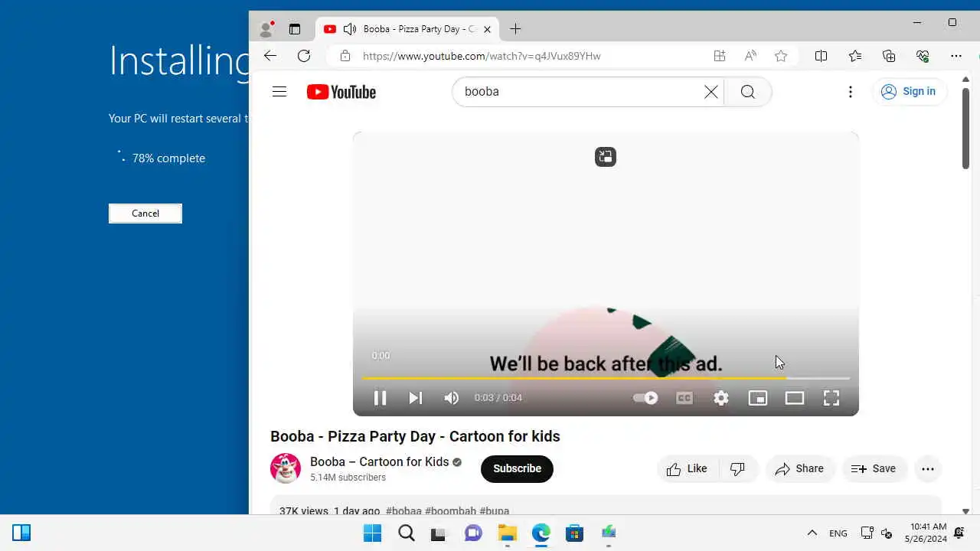
Task: Like the video
Action: click(688, 469)
